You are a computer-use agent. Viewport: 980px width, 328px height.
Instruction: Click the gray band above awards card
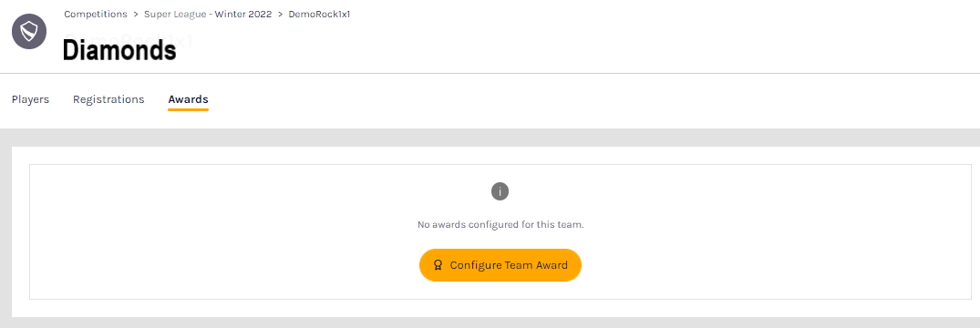pyautogui.click(x=490, y=138)
